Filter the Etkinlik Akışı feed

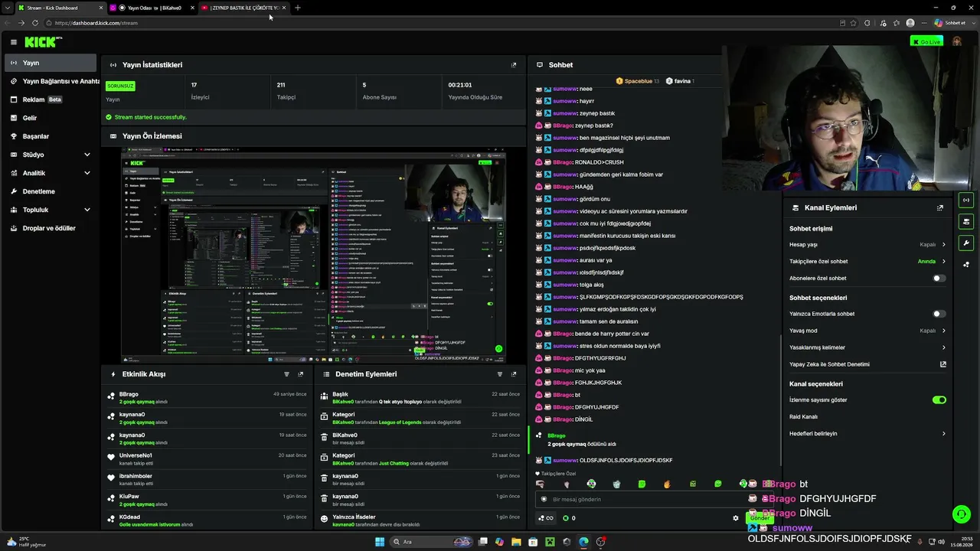click(287, 374)
